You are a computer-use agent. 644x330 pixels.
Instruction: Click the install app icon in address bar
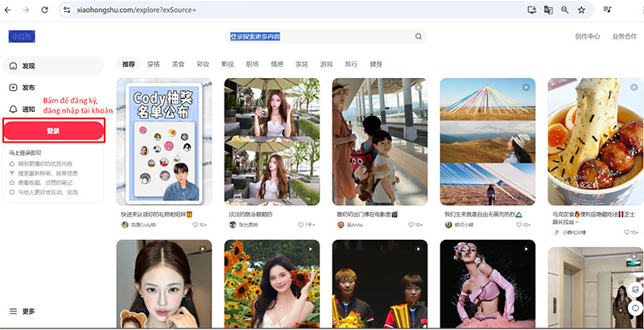pyautogui.click(x=532, y=10)
